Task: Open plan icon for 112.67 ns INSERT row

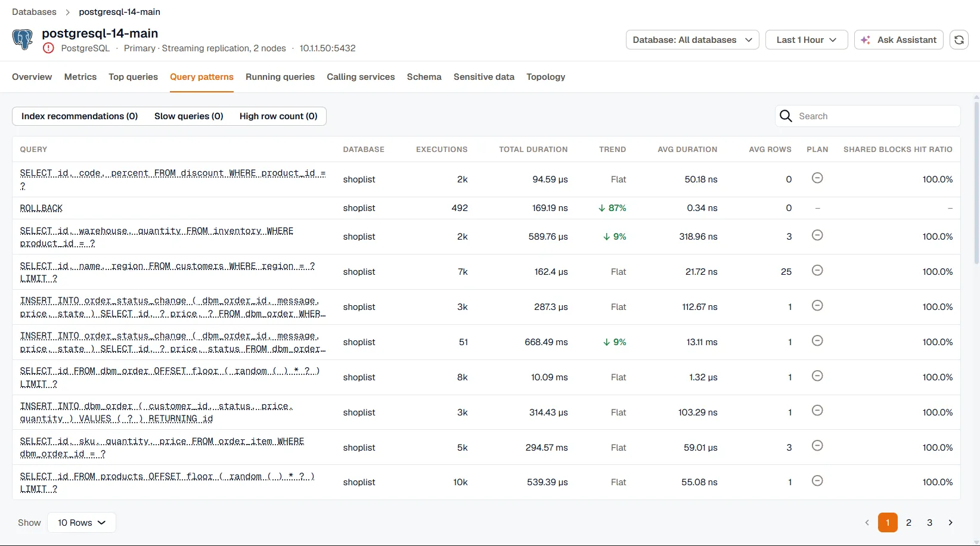Action: (817, 306)
